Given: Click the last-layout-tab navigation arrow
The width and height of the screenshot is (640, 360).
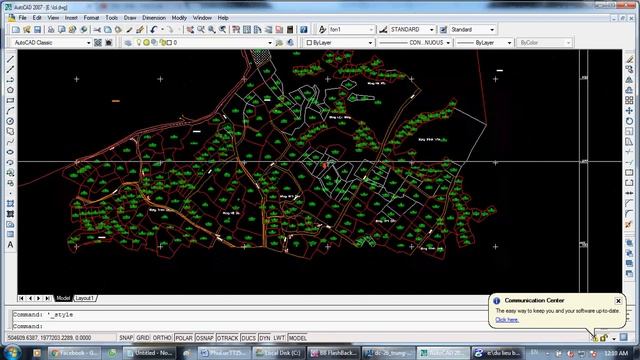Looking at the screenshot, I should click(48, 298).
